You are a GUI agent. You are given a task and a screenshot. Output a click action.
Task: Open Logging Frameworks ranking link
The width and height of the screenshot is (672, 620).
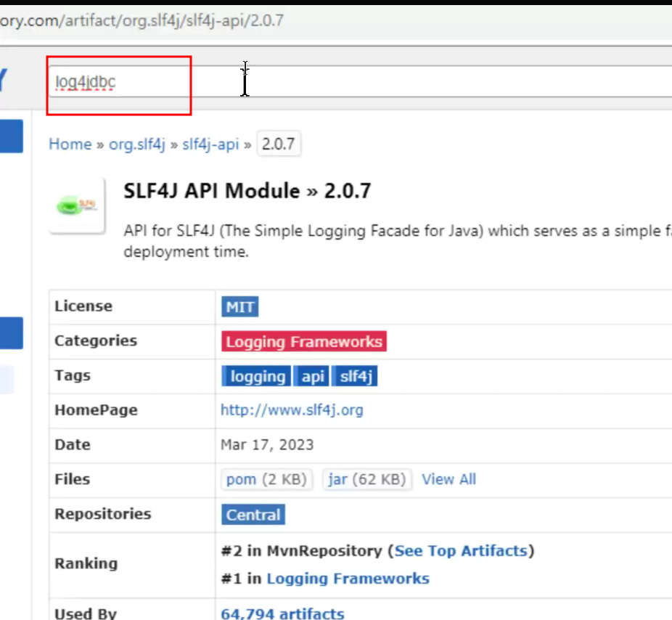348,579
